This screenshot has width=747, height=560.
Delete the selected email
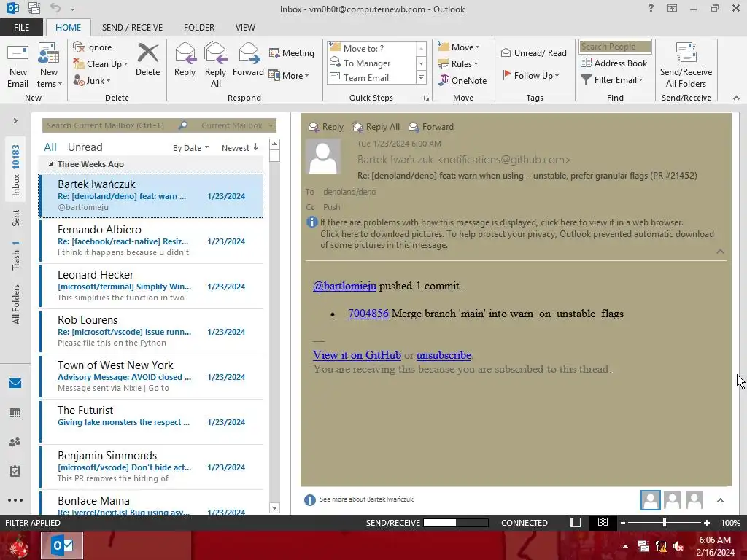147,60
